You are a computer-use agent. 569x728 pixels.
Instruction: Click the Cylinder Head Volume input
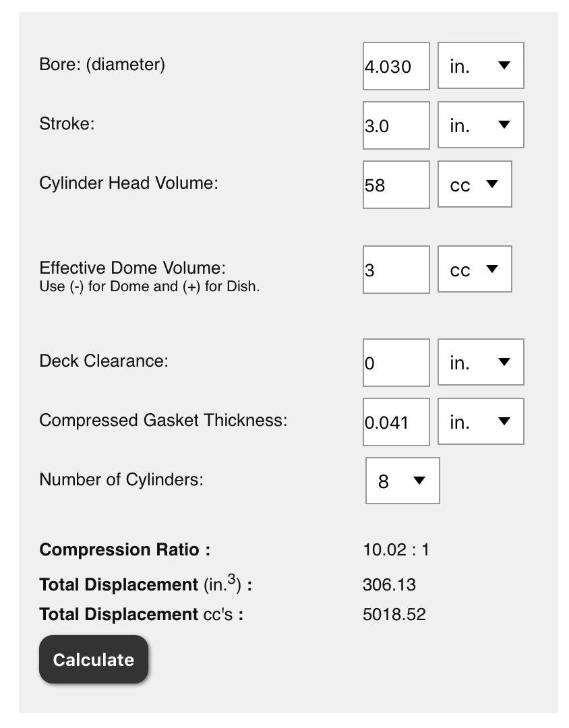[396, 185]
